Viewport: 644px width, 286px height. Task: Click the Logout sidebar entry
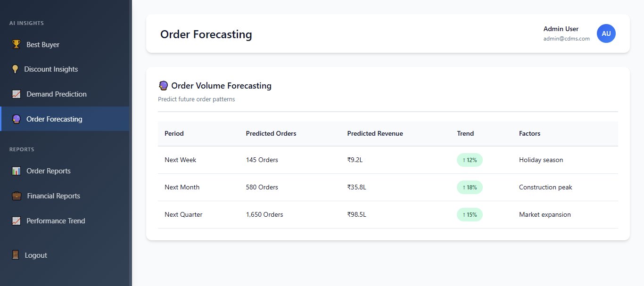click(35, 255)
